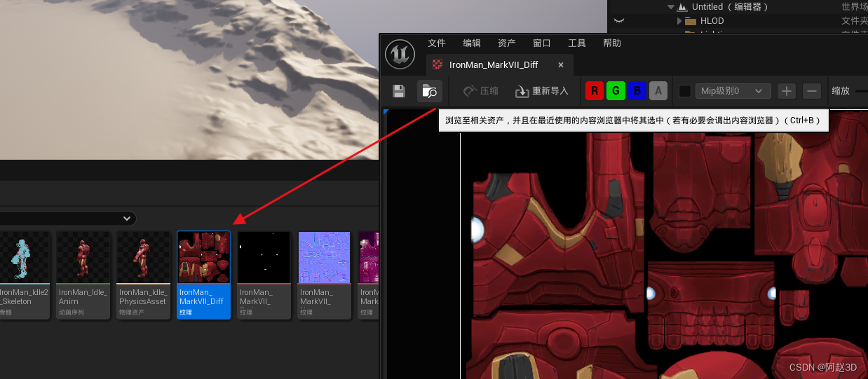Select IronMan_MarkVII_Diff texture thumbnail
This screenshot has height=379, width=868.
click(x=204, y=275)
